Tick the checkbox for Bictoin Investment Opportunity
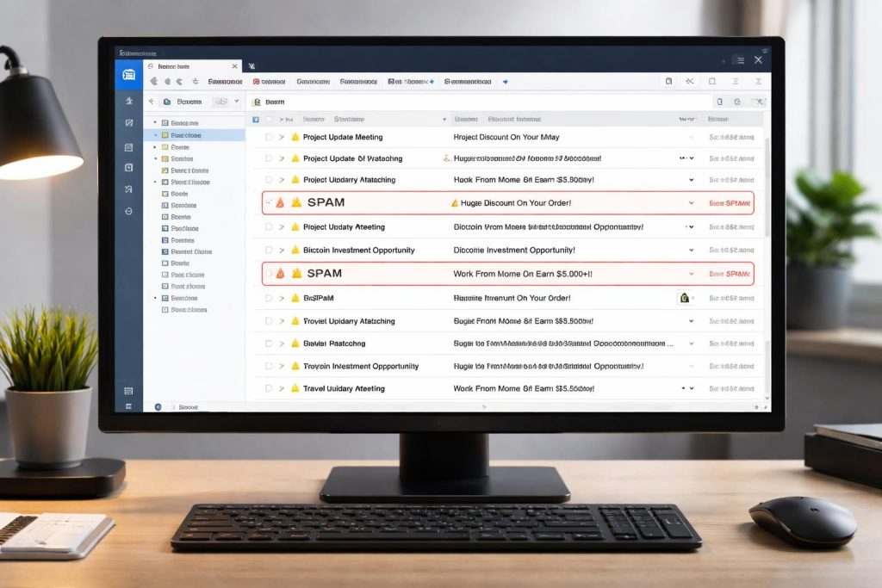The height and width of the screenshot is (588, 882). (269, 251)
